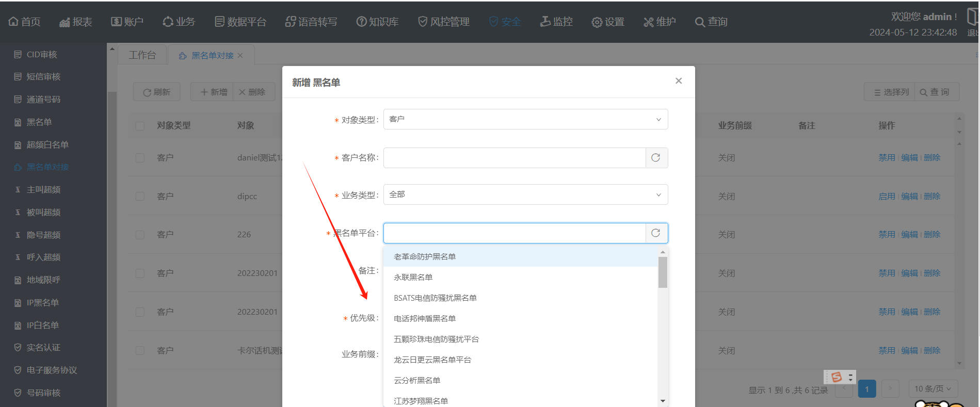Click the 查询 magnifier in top navigation

(711, 22)
